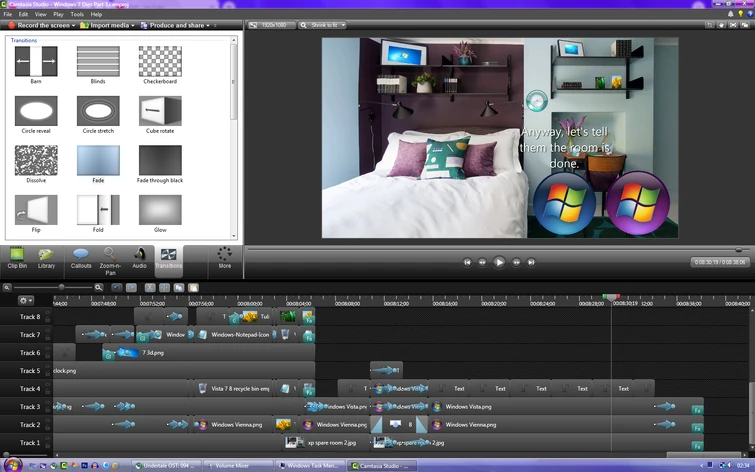This screenshot has height=472, width=755.
Task: Adjust the timeline zoom slider
Action: coord(61,288)
